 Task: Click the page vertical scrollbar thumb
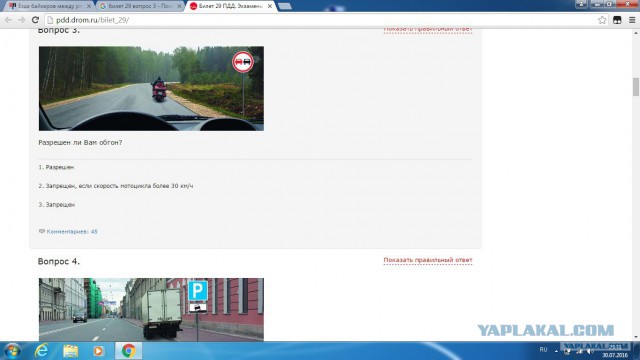[x=636, y=87]
